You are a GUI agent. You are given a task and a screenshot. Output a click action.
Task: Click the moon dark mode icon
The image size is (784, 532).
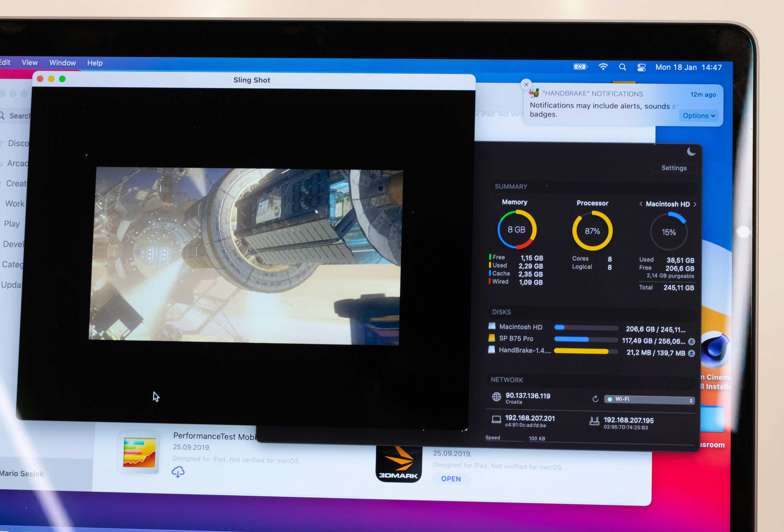[x=691, y=152]
